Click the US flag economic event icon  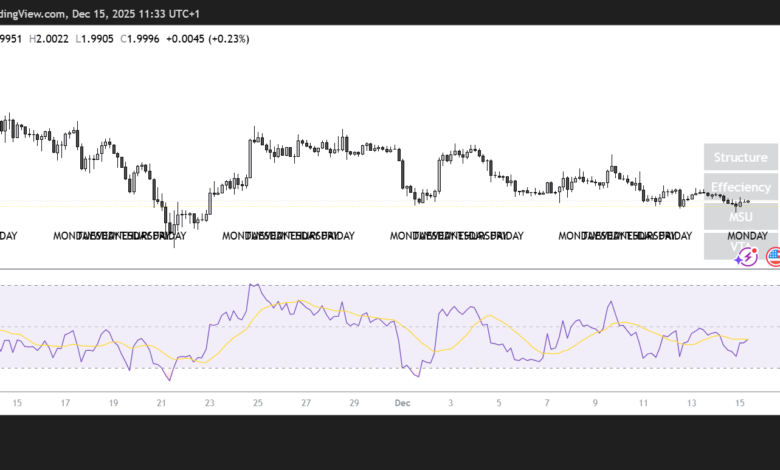[x=773, y=257]
